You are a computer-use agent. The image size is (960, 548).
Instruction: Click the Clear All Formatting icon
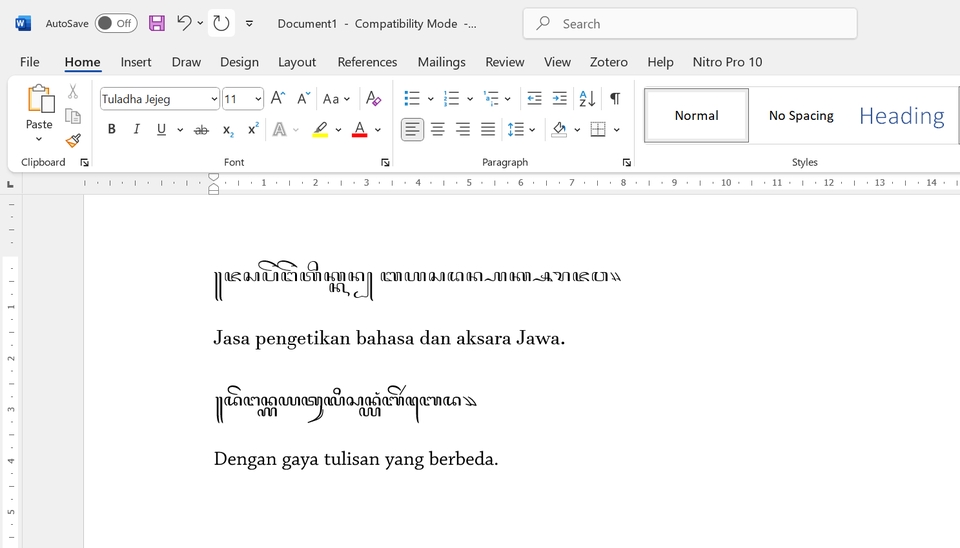(x=373, y=98)
